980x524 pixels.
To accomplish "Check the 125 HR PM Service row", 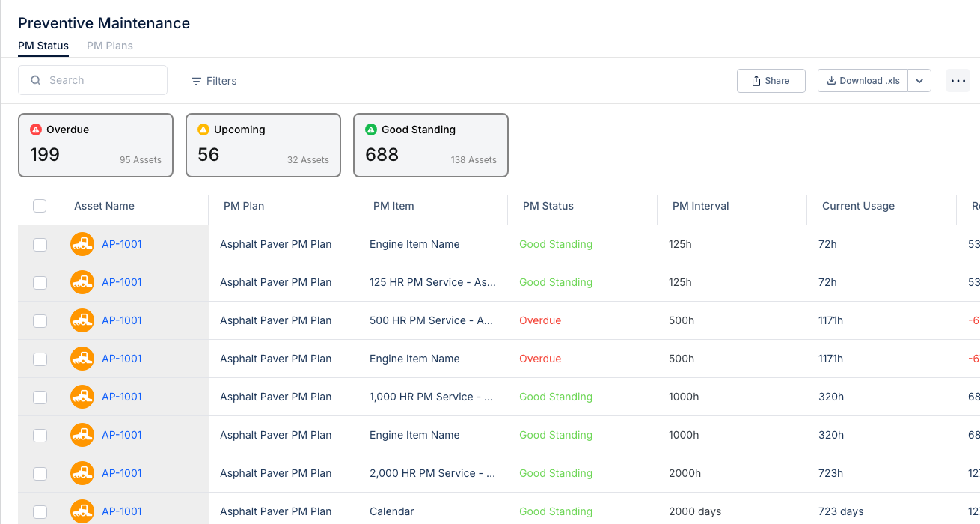I will pyautogui.click(x=40, y=282).
